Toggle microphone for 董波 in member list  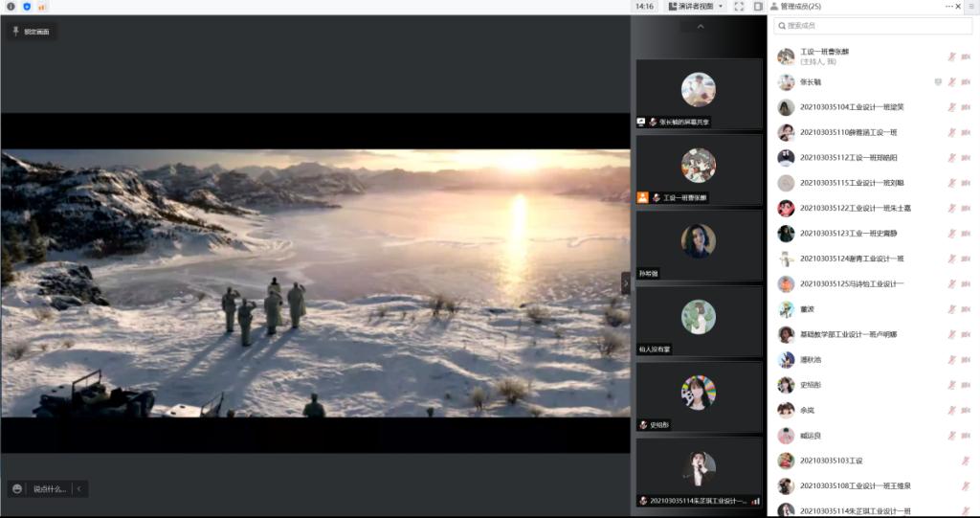(951, 309)
